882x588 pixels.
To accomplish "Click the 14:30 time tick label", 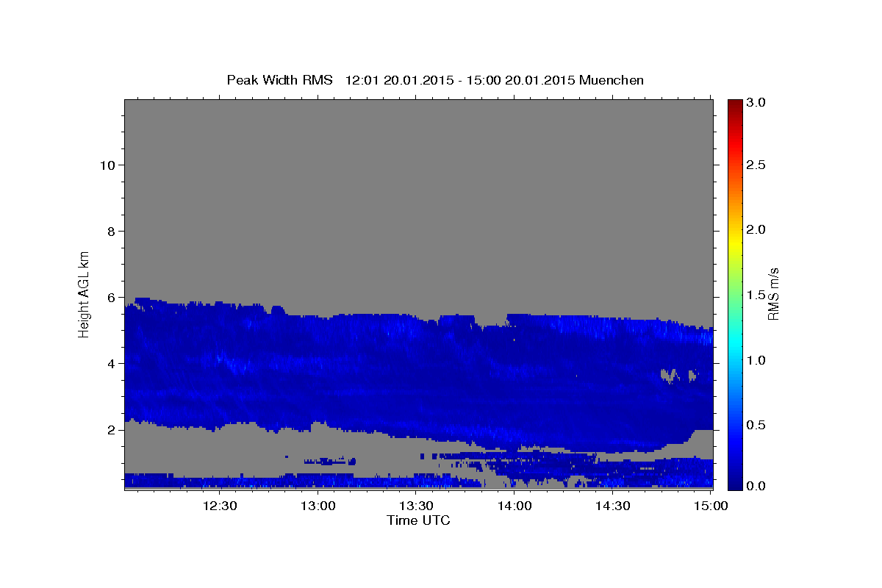I will (x=612, y=506).
